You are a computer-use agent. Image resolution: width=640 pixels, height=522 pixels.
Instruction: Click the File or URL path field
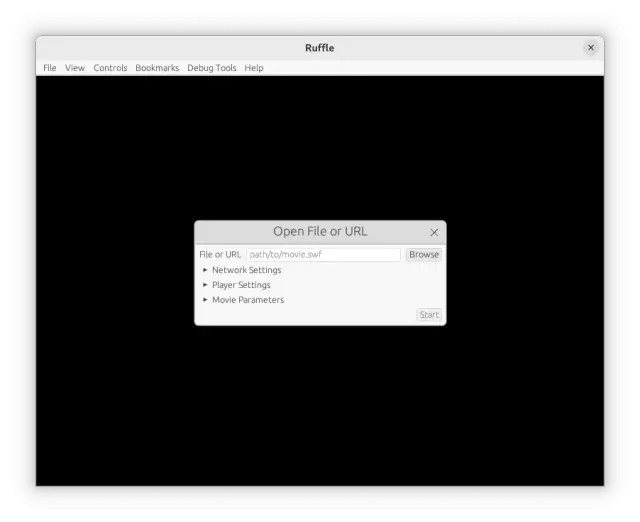(323, 254)
